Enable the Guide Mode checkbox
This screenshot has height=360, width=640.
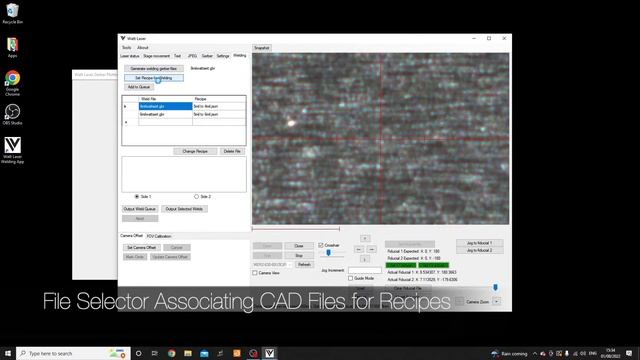[350, 278]
